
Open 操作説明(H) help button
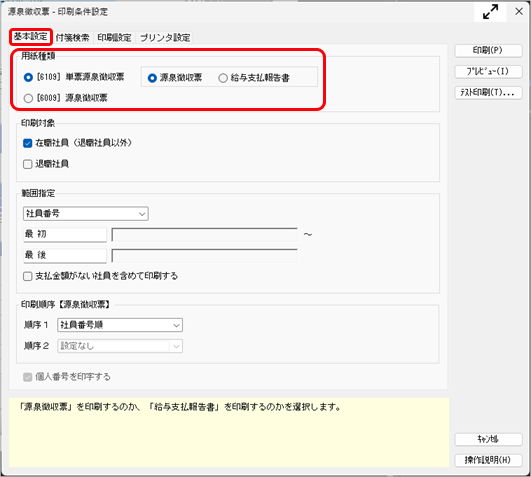(x=488, y=460)
